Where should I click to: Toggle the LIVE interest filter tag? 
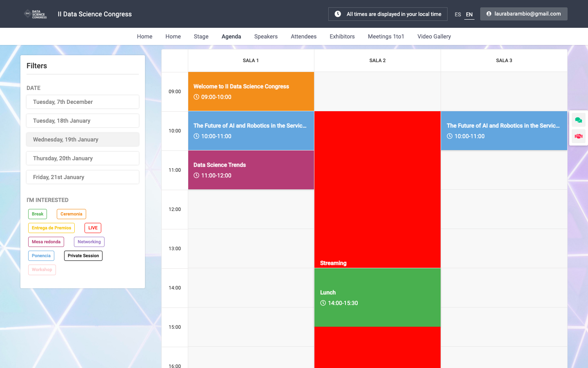click(x=93, y=228)
